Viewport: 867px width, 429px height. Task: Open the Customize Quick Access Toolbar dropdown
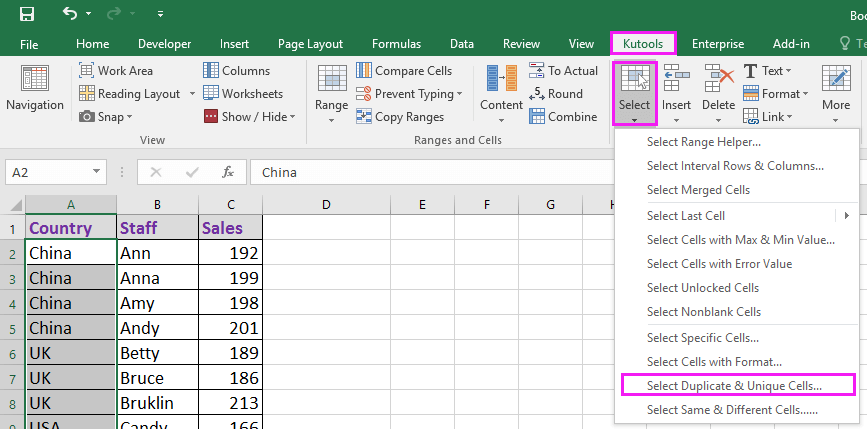pos(160,14)
